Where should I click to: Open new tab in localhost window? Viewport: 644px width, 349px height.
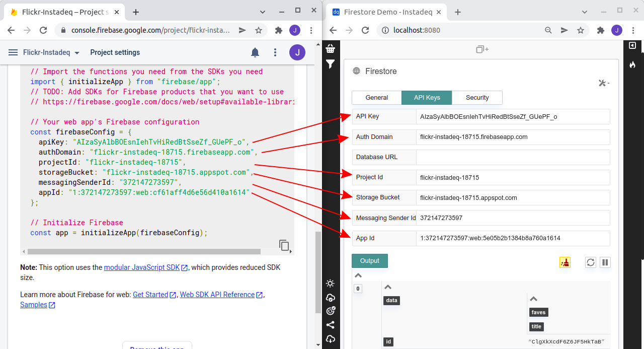pyautogui.click(x=458, y=12)
